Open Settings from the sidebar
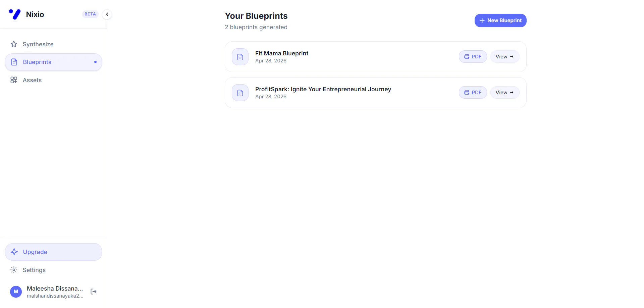Image resolution: width=644 pixels, height=308 pixels. [x=53, y=270]
